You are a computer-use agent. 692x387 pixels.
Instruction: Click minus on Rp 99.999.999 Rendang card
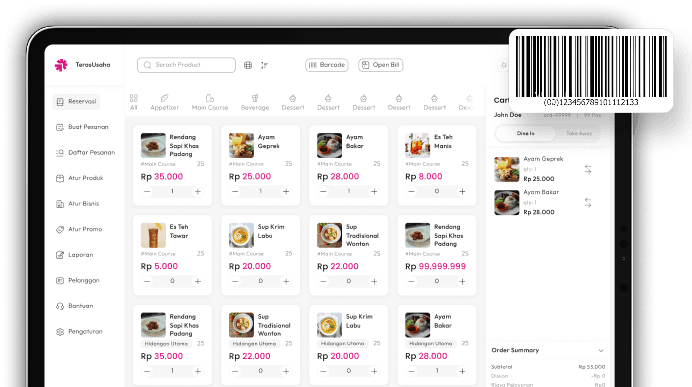point(411,281)
